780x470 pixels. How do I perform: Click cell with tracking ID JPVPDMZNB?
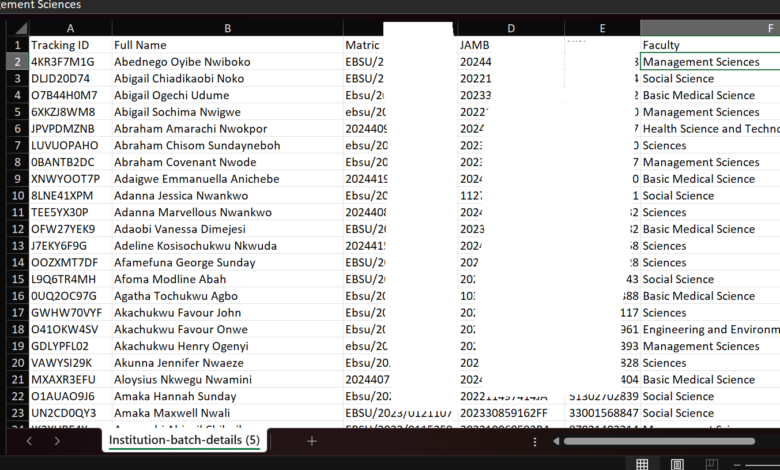click(69, 129)
